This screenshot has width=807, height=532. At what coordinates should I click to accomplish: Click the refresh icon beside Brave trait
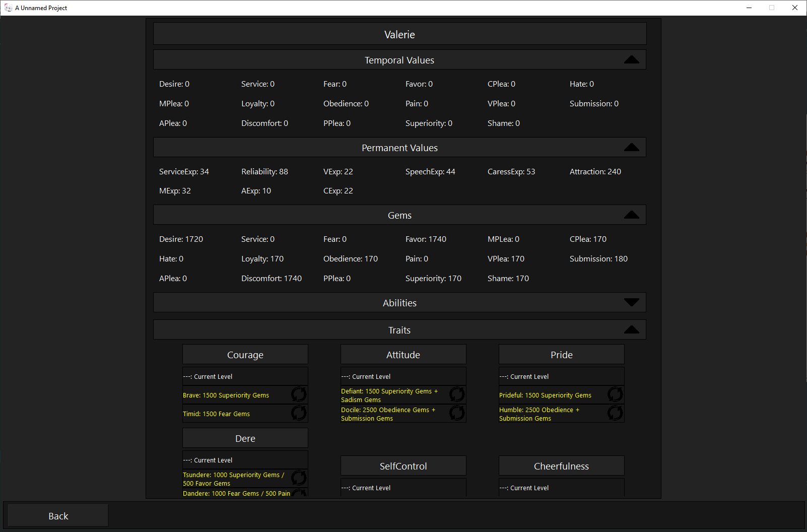pyautogui.click(x=299, y=394)
